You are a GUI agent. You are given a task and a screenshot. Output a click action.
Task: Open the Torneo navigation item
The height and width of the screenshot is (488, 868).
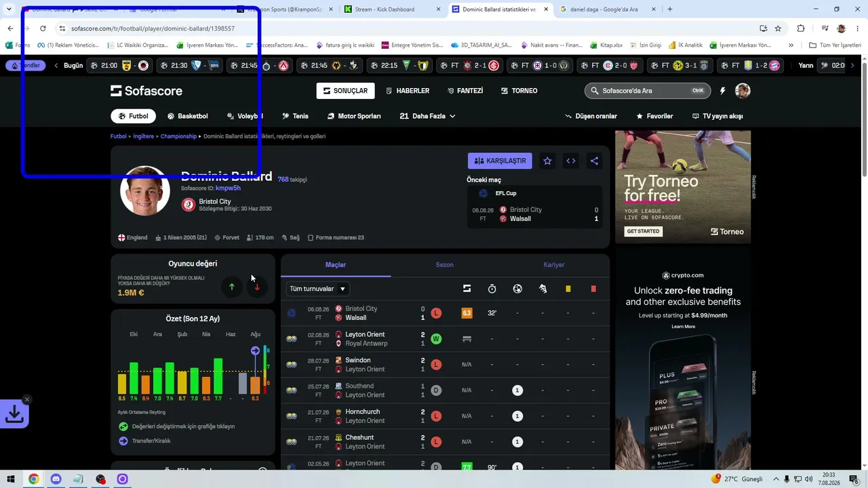click(519, 91)
